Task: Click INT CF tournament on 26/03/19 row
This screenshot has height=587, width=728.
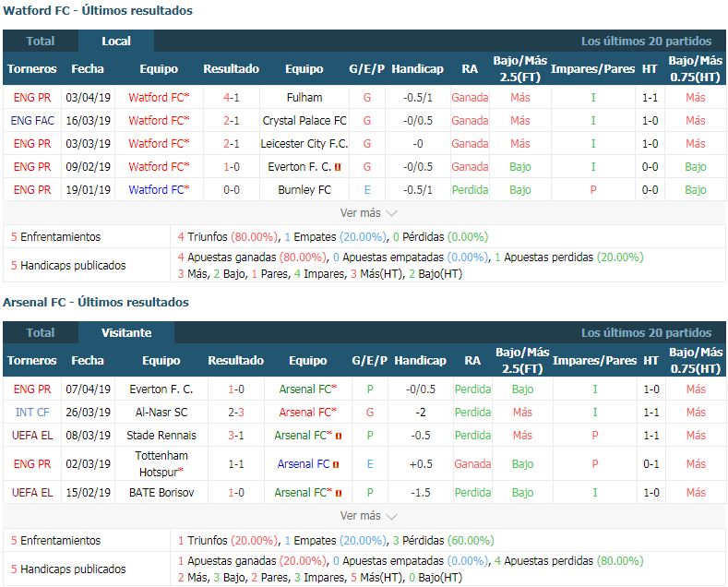Action: [x=32, y=413]
